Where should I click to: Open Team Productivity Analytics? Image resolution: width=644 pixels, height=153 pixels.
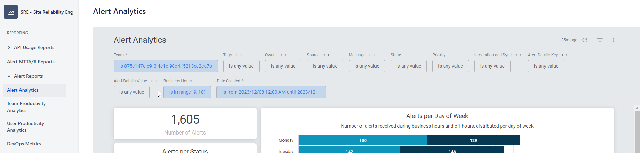pyautogui.click(x=26, y=107)
